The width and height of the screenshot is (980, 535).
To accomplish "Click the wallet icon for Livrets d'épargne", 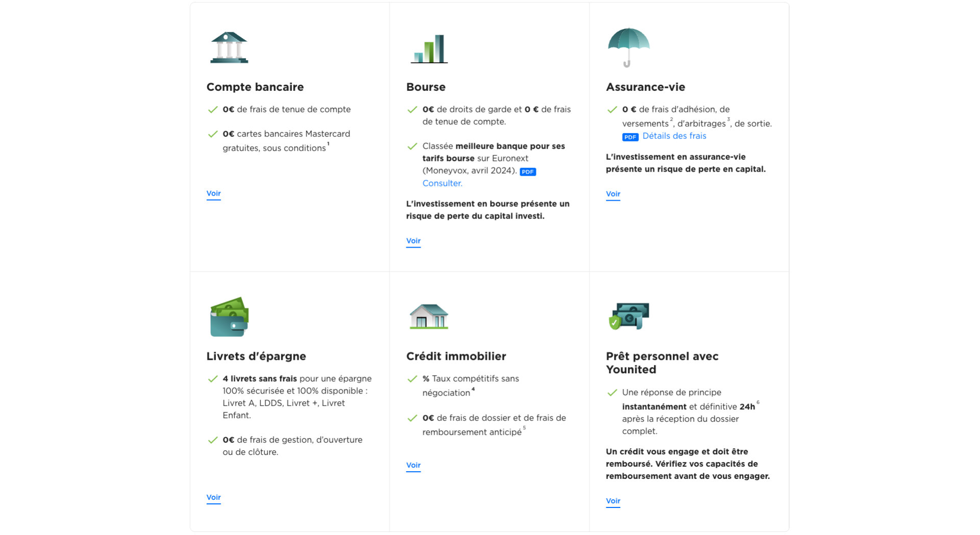I will coord(229,317).
